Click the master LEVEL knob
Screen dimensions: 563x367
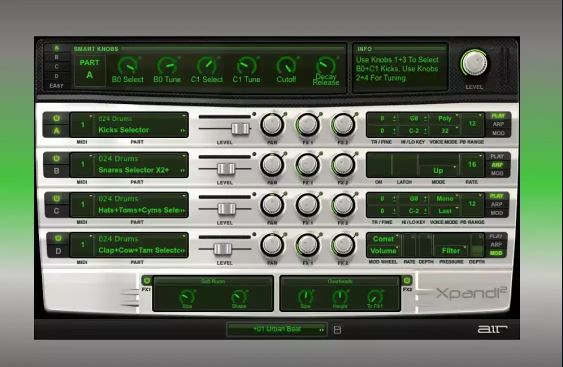click(x=474, y=63)
